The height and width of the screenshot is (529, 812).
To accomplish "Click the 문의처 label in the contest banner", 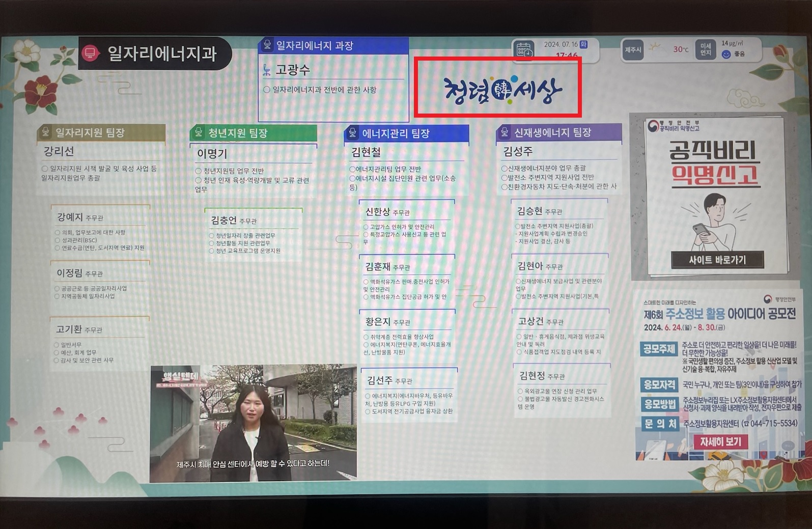I will click(660, 423).
